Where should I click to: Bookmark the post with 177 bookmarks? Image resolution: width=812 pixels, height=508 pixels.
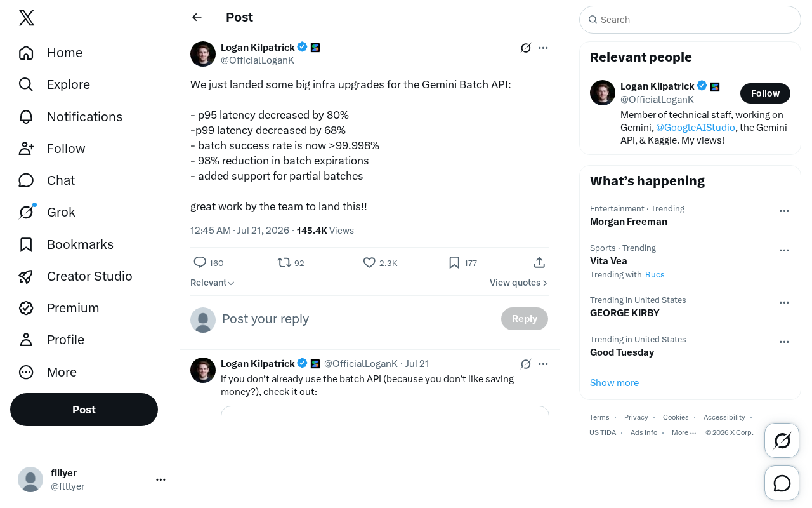(454, 262)
